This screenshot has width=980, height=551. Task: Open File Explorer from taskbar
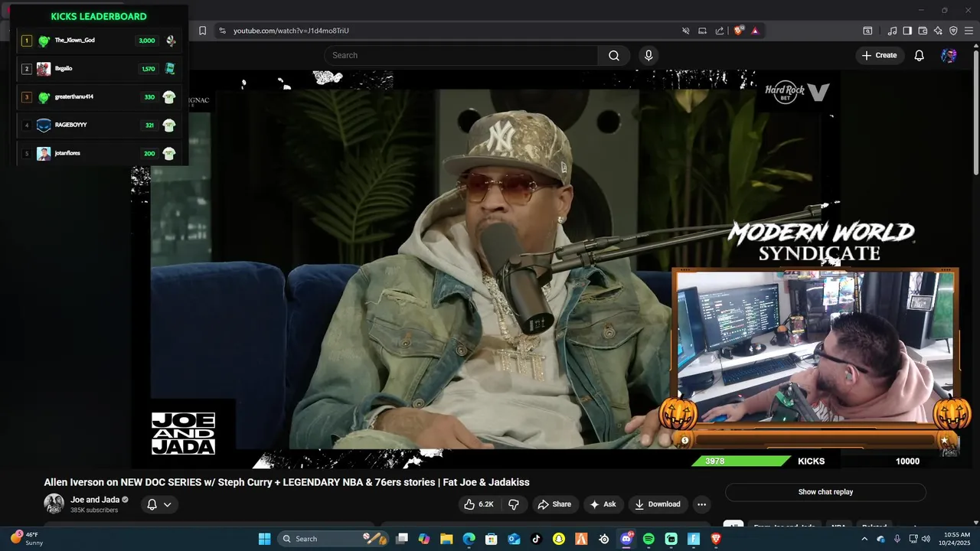point(446,539)
